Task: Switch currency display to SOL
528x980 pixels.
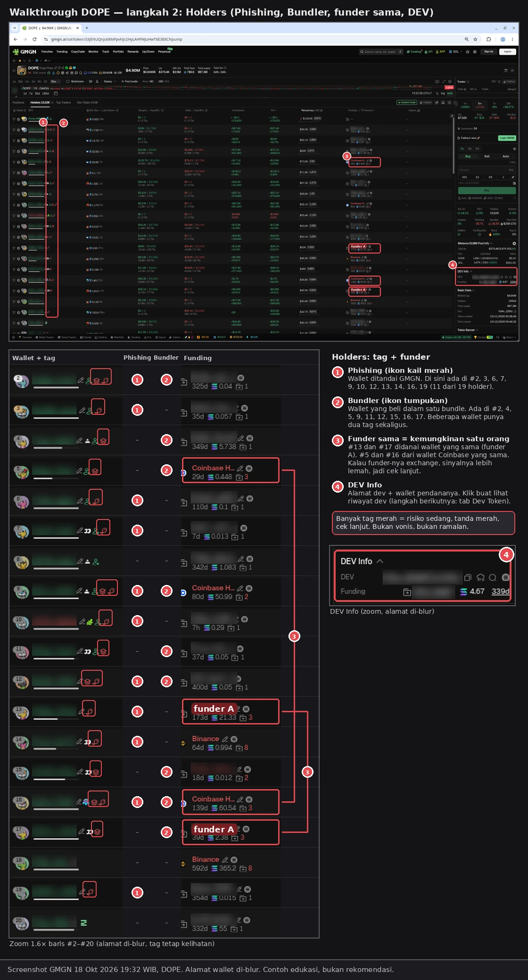Action: click(167, 82)
